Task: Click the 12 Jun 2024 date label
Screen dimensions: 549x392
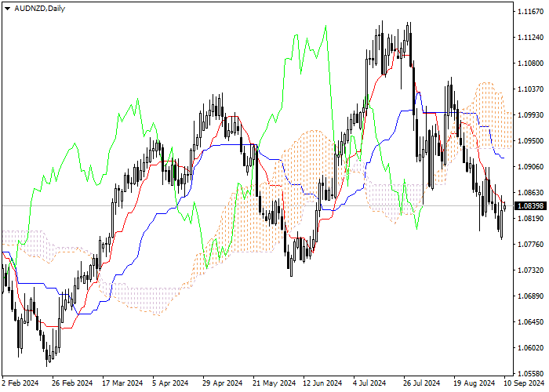Action: tap(322, 383)
